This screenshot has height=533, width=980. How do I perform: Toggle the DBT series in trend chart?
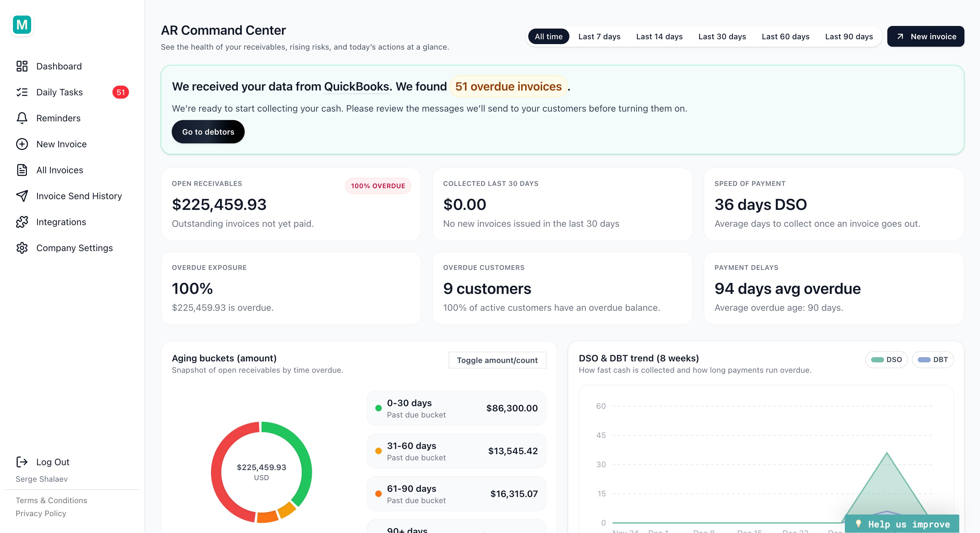click(932, 360)
